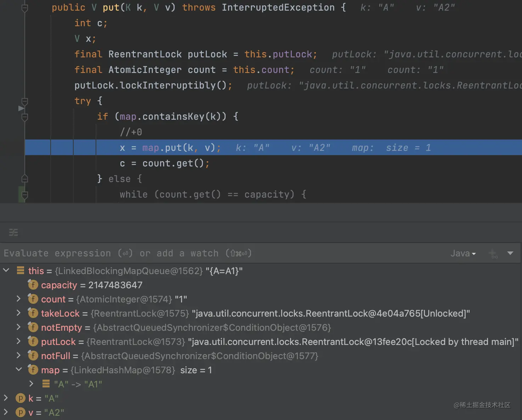The width and height of the screenshot is (522, 420).
Task: Click the //+0 comment line
Action: pos(131,132)
